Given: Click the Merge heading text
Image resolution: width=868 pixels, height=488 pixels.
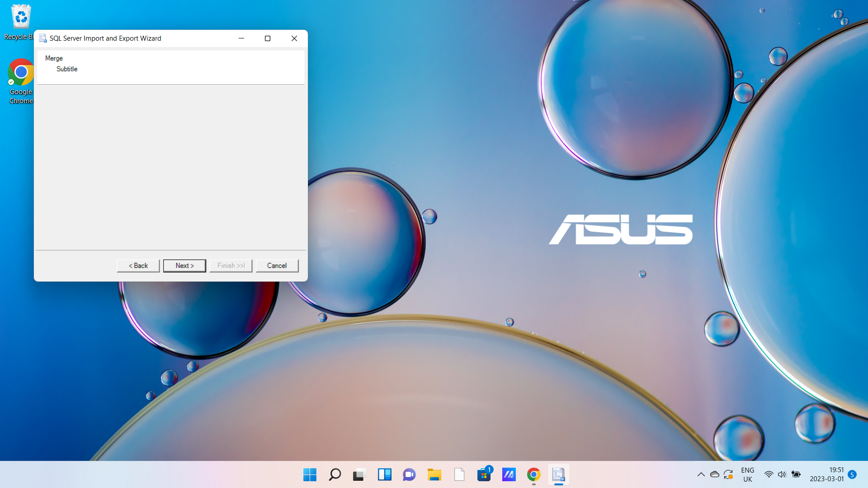Looking at the screenshot, I should 54,58.
